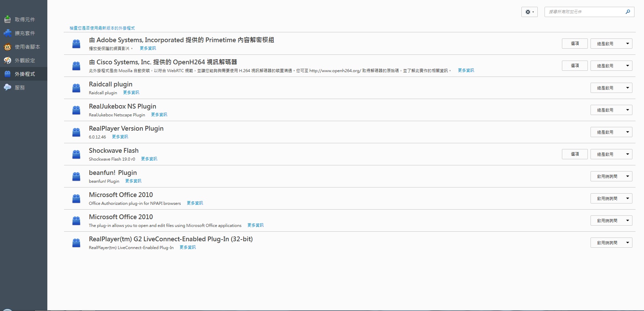This screenshot has height=311, width=644.
Task: Click the check-for-latest-plugin-versions link
Action: (x=102, y=28)
